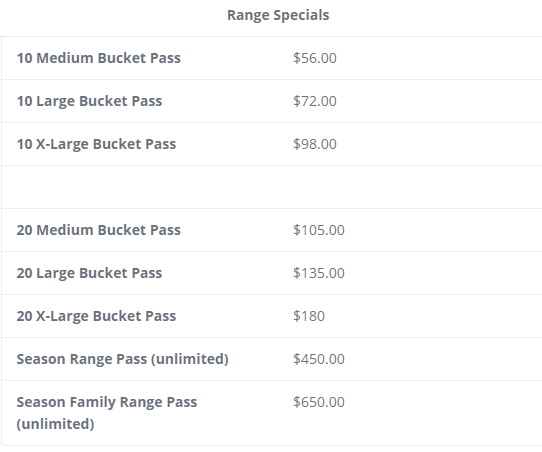This screenshot has height=452, width=542.
Task: Click the $450.00 price
Action: (x=319, y=359)
